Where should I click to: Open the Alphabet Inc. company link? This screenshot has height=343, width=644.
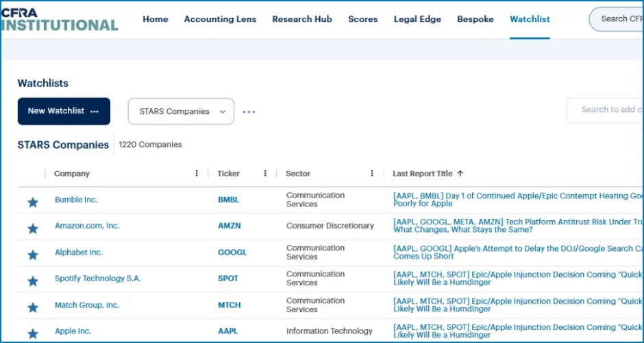(79, 252)
